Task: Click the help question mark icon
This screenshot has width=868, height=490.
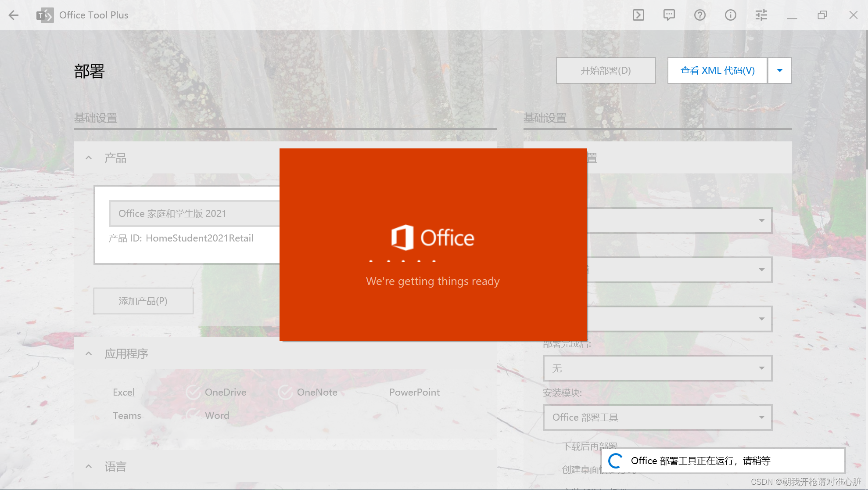Action: pyautogui.click(x=699, y=15)
